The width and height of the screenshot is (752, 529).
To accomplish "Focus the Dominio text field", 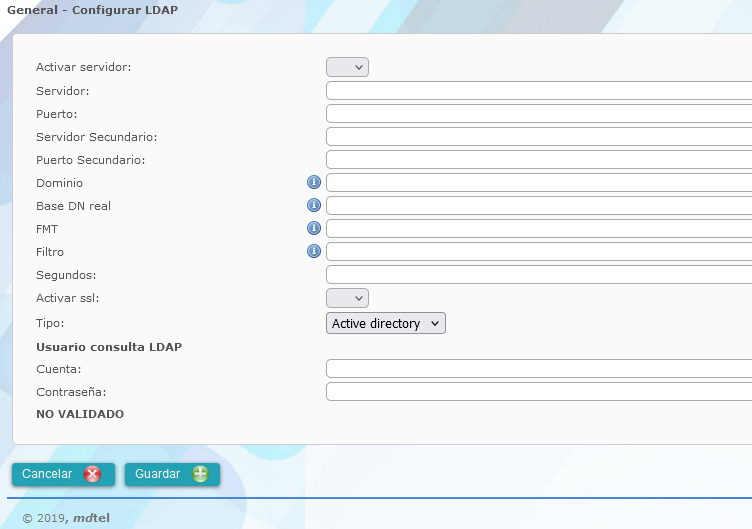I will click(x=538, y=183).
